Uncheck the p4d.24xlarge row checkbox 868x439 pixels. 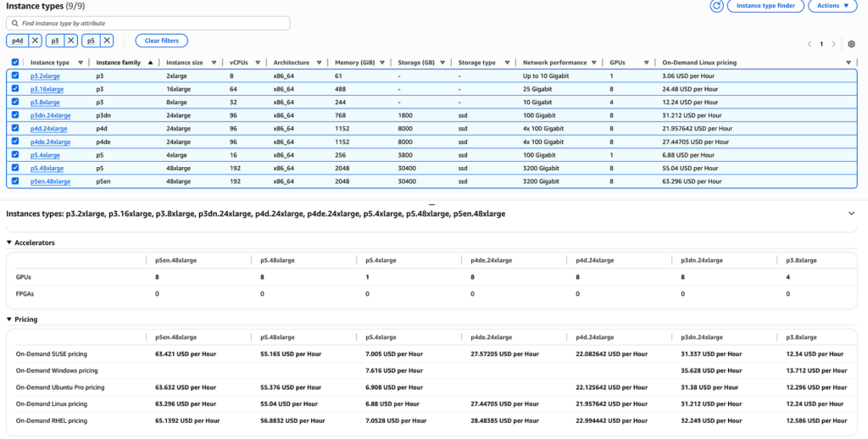tap(15, 129)
